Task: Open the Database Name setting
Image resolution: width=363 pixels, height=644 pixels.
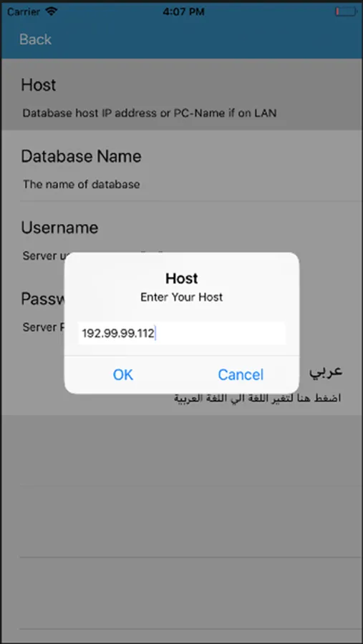Action: coord(181,166)
